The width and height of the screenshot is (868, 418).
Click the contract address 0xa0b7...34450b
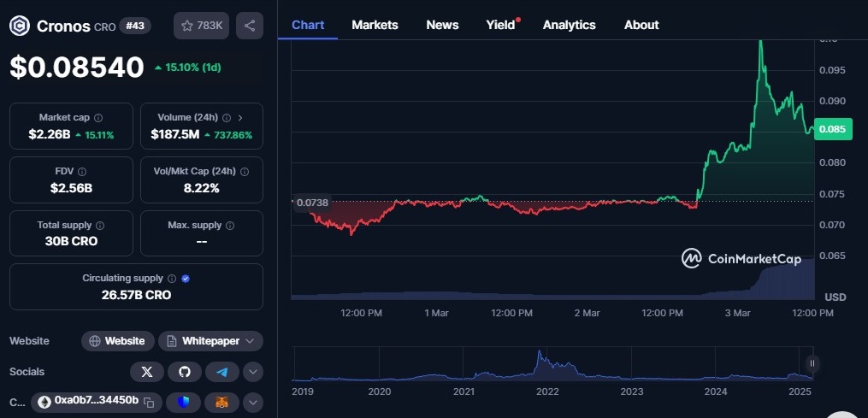point(97,400)
